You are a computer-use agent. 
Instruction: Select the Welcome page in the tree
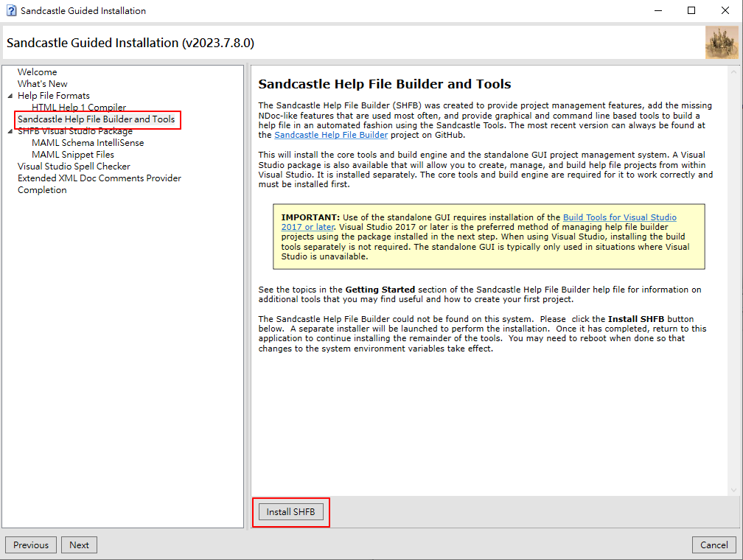38,72
